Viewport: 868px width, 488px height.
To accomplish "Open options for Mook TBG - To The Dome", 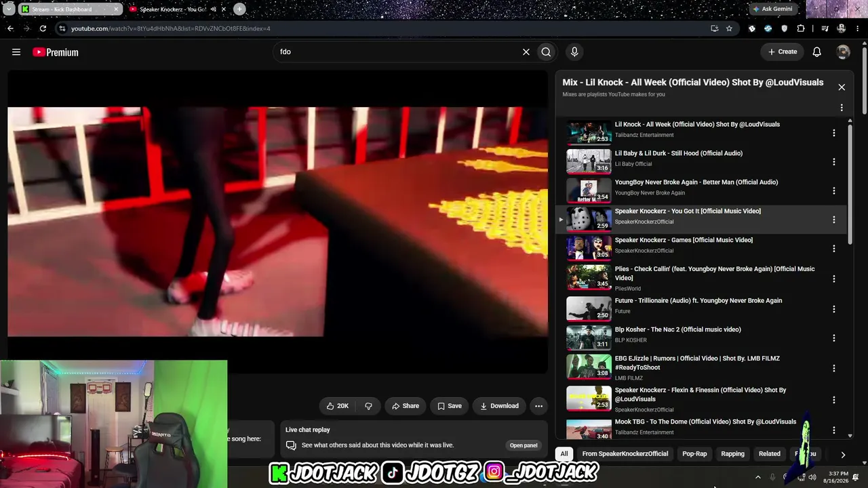I will (x=834, y=430).
